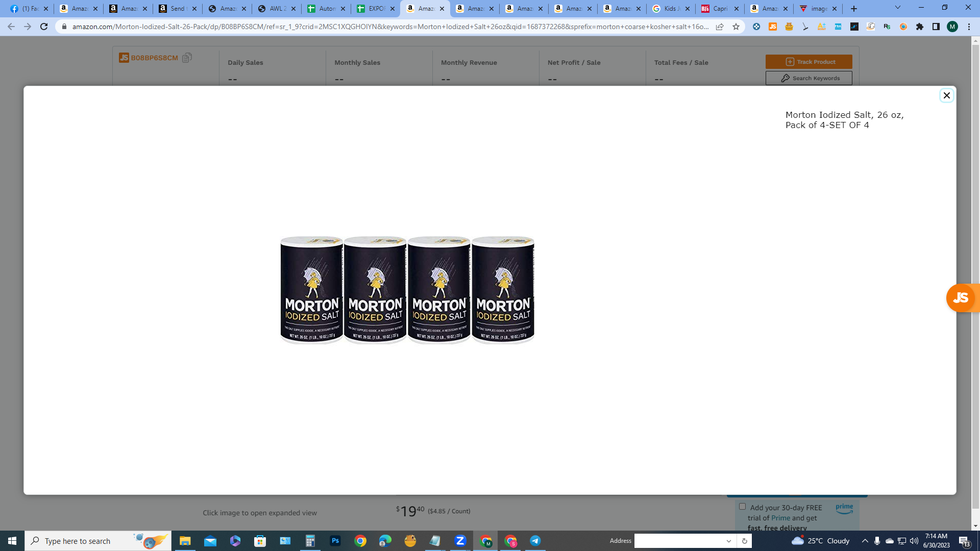Open the bear-in-barrel extension icon

point(789,27)
